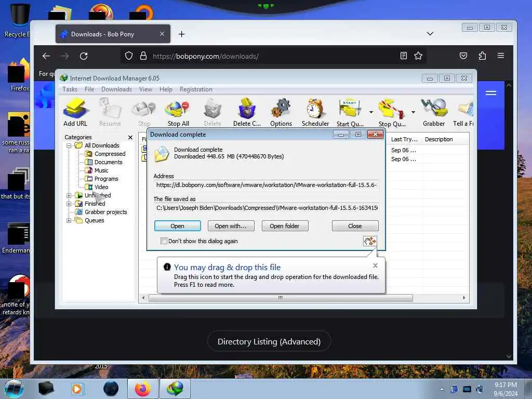Open Firefox hamburger application menu

click(501, 56)
